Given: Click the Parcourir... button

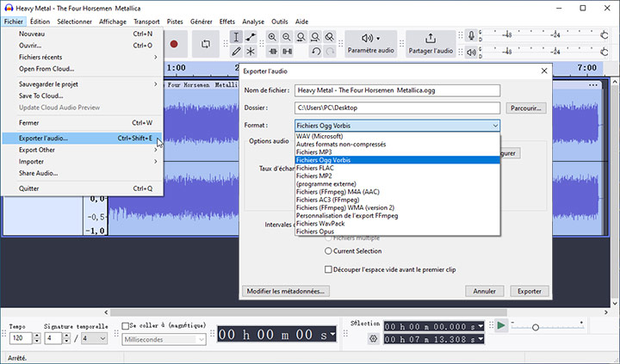Looking at the screenshot, I should pos(525,108).
